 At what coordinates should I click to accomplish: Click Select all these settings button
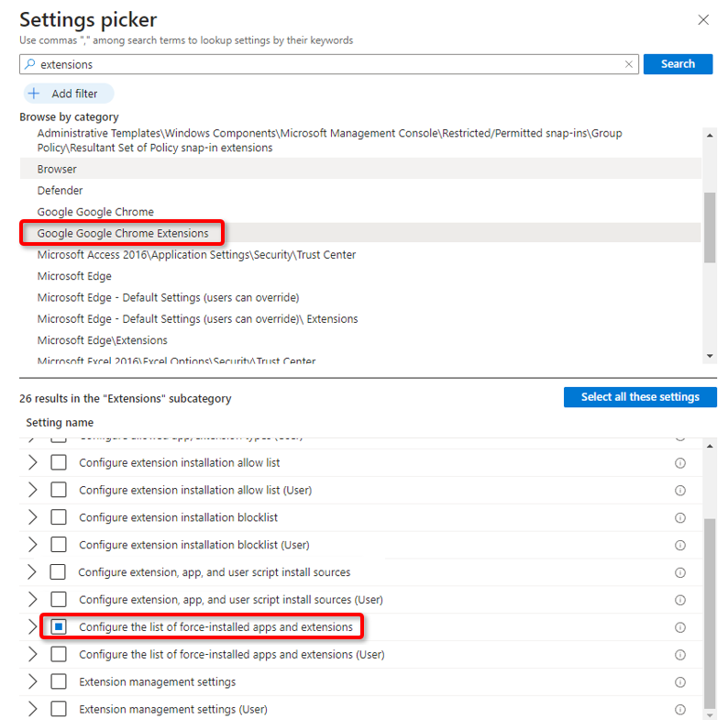click(x=640, y=397)
